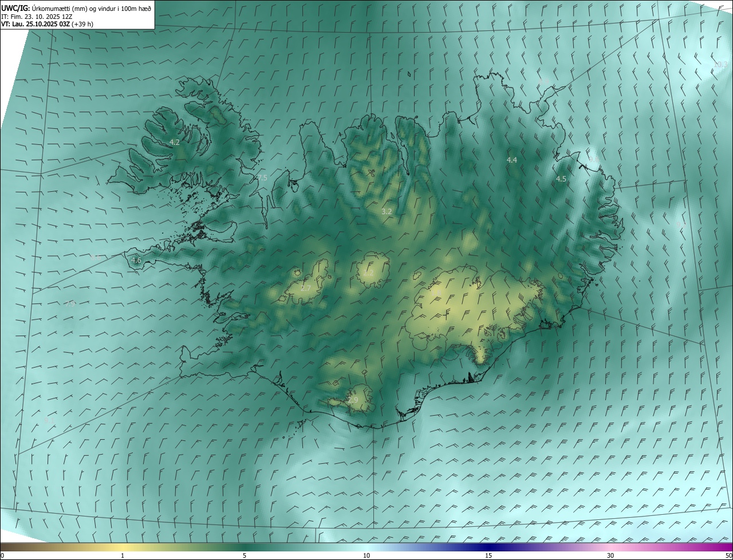Click the 5 tick label on the color scale
Image resolution: width=733 pixels, height=560 pixels.
(x=245, y=556)
